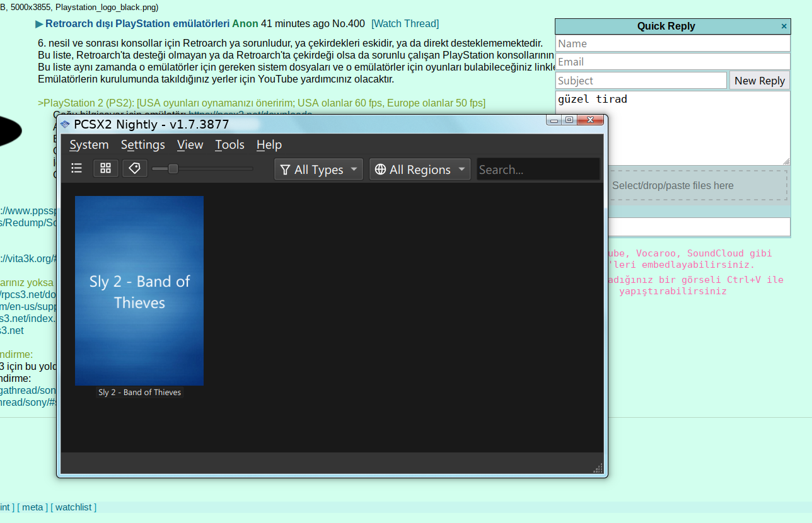Click the Anon poster name
This screenshot has height=523, width=812.
[245, 24]
